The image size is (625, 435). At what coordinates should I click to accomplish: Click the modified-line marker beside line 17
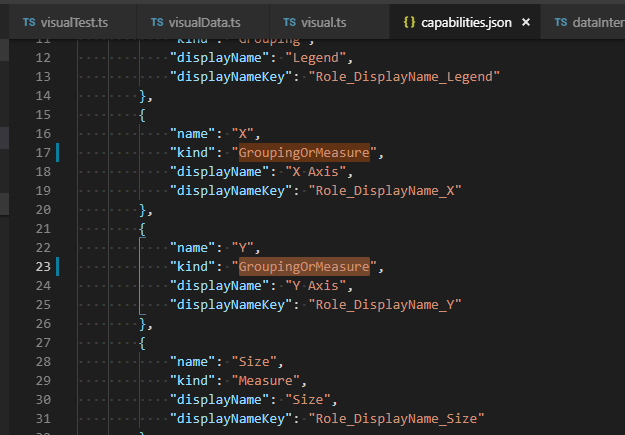point(57,153)
